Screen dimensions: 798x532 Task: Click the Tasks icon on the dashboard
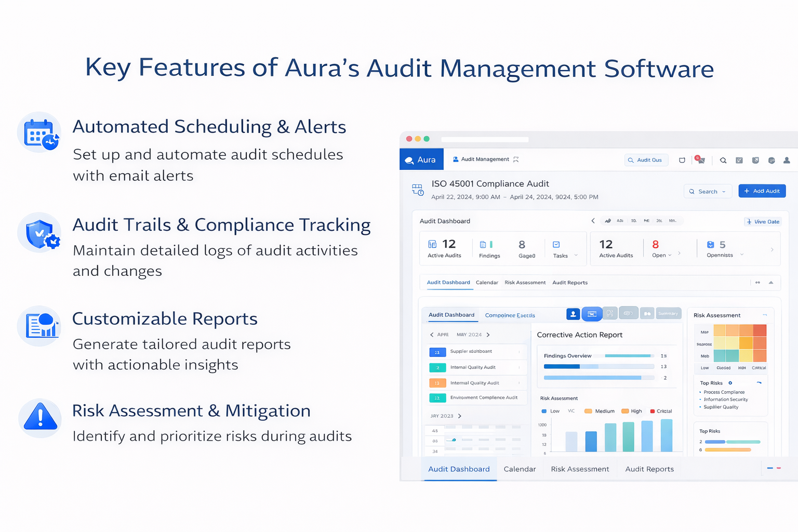pyautogui.click(x=556, y=243)
